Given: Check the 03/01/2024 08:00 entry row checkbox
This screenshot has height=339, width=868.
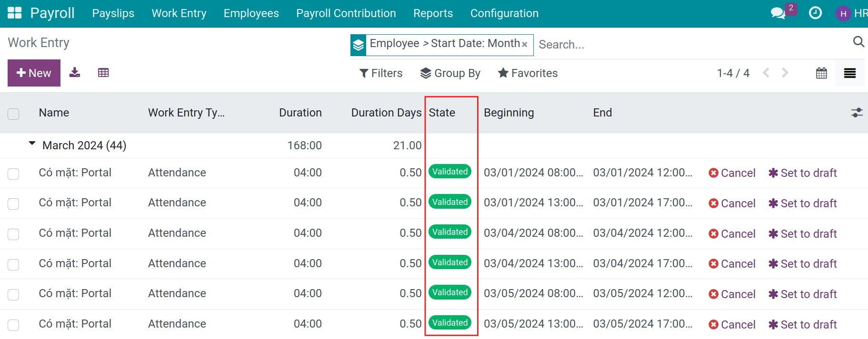Looking at the screenshot, I should click(13, 174).
